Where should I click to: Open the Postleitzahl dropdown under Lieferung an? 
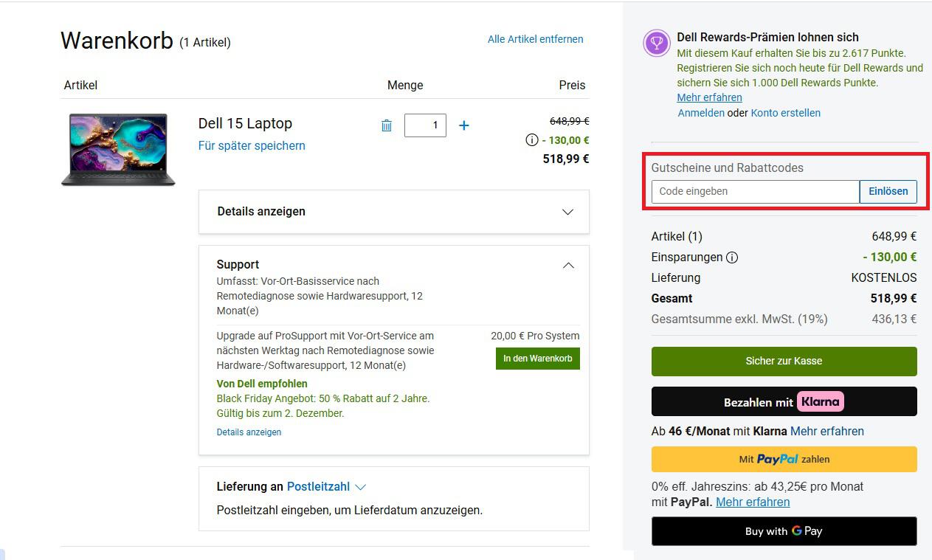click(x=325, y=486)
